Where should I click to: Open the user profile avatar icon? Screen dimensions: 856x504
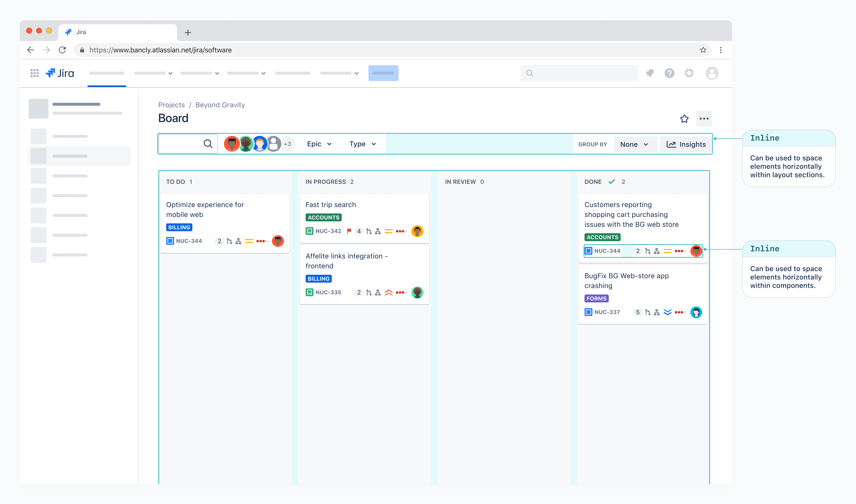pos(712,73)
